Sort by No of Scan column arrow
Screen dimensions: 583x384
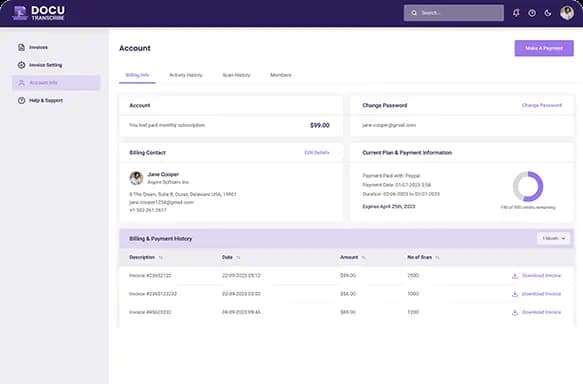coord(437,258)
